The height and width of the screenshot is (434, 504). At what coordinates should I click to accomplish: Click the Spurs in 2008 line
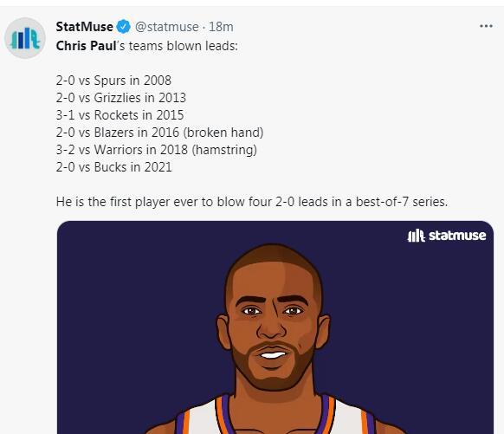[x=113, y=81]
